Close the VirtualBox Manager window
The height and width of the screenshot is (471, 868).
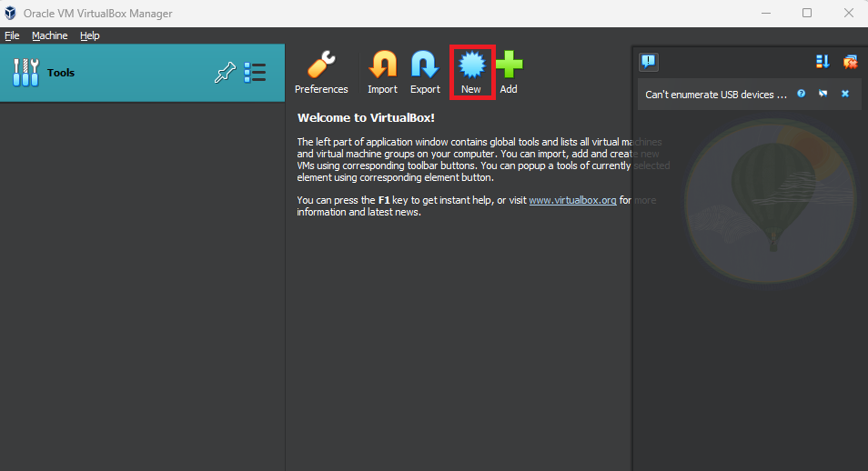[849, 14]
